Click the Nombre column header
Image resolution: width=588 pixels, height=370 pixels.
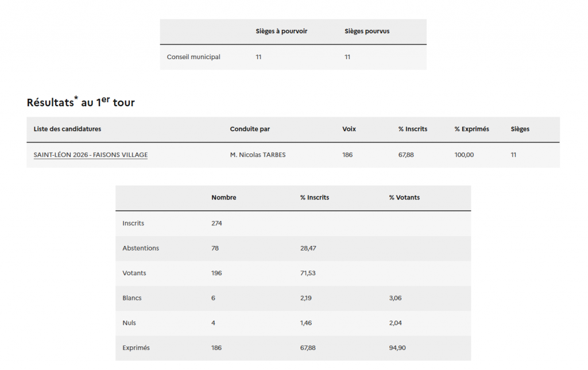[x=223, y=198]
